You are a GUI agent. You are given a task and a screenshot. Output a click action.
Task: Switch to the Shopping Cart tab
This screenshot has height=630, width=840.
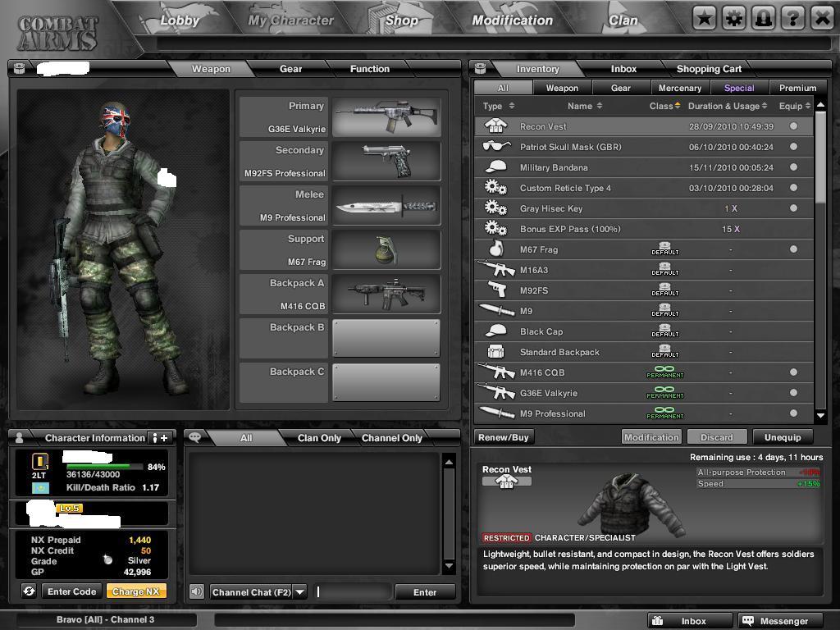click(709, 69)
